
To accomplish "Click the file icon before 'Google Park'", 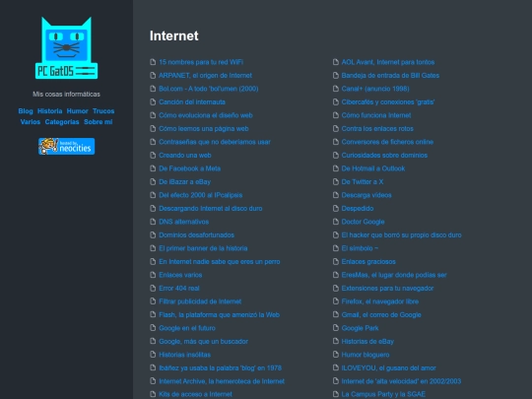I will 336,328.
